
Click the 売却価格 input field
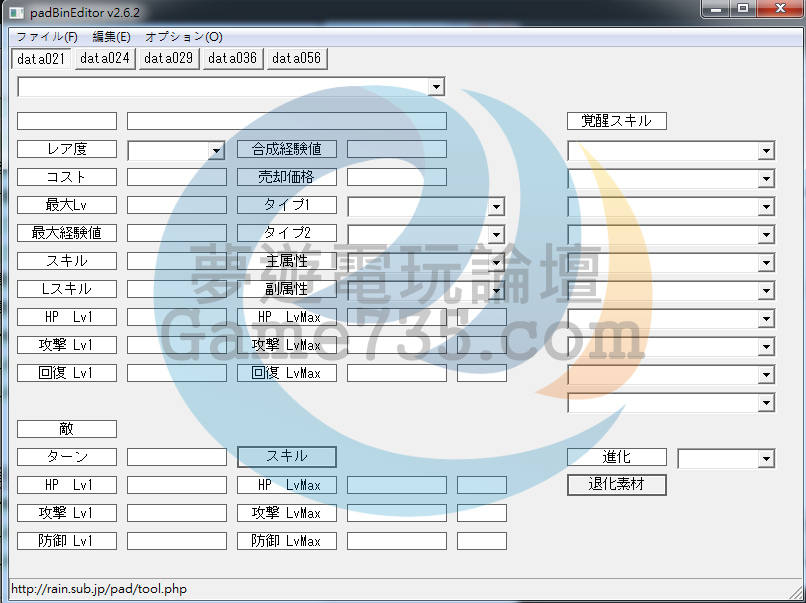point(396,177)
